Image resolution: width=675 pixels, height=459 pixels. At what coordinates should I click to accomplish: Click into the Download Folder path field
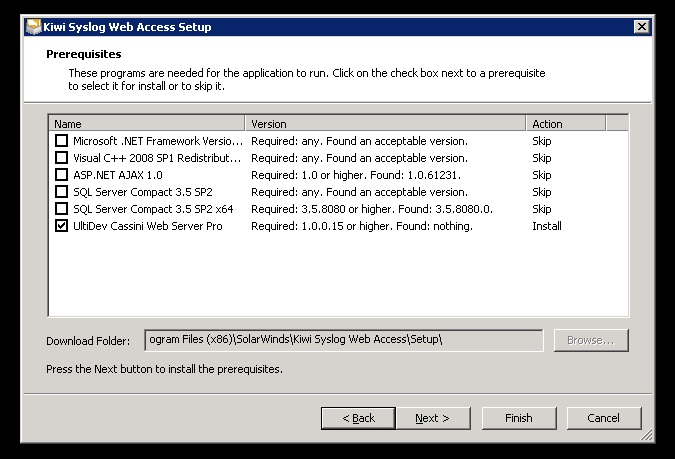click(344, 340)
